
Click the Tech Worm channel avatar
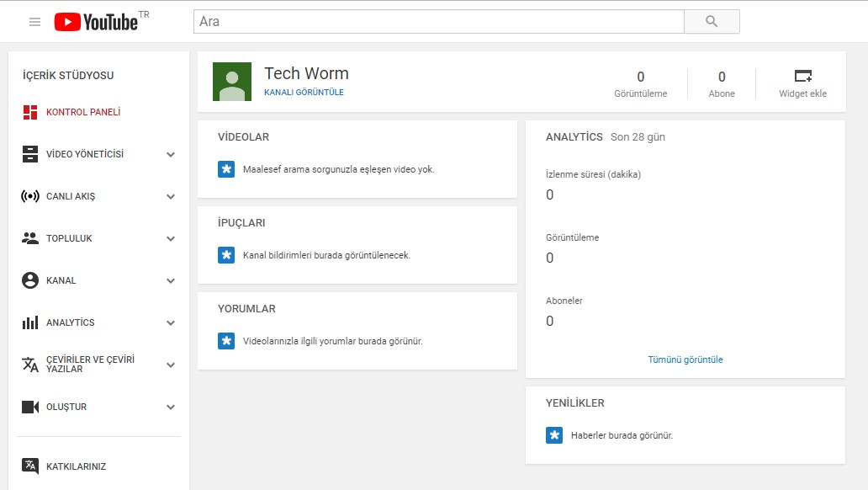[x=232, y=82]
